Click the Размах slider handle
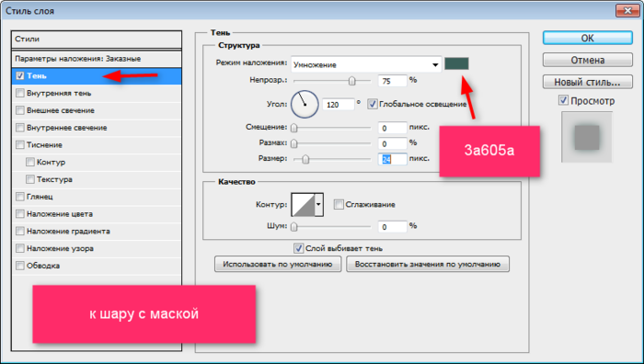This screenshot has height=364, width=644. (x=294, y=143)
